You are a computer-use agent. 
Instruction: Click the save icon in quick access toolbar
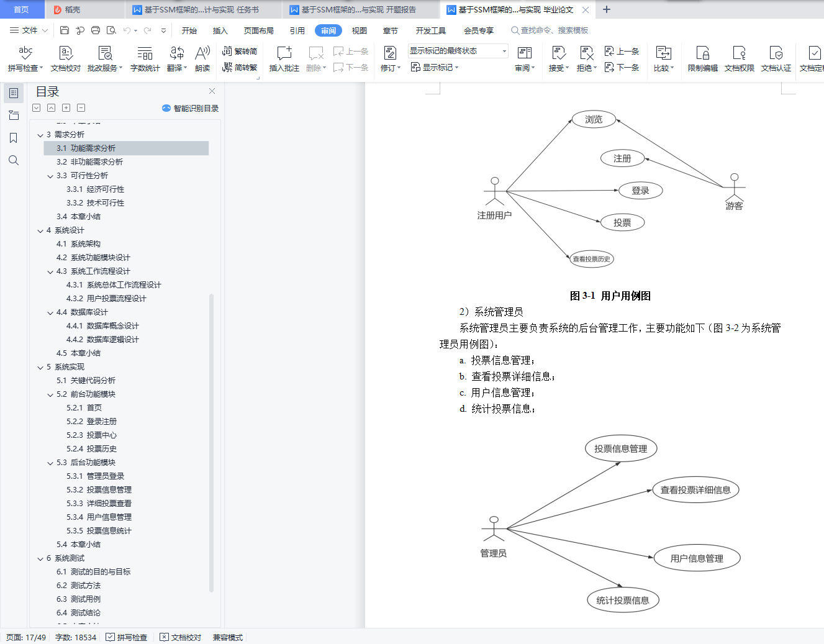click(65, 30)
